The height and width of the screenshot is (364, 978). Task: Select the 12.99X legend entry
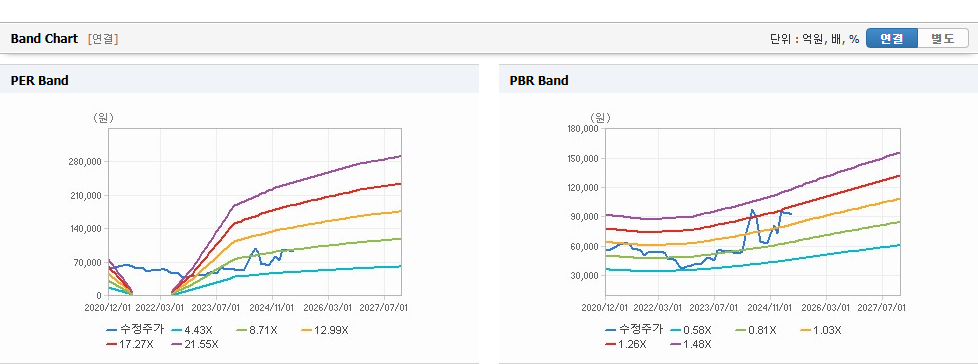(324, 330)
